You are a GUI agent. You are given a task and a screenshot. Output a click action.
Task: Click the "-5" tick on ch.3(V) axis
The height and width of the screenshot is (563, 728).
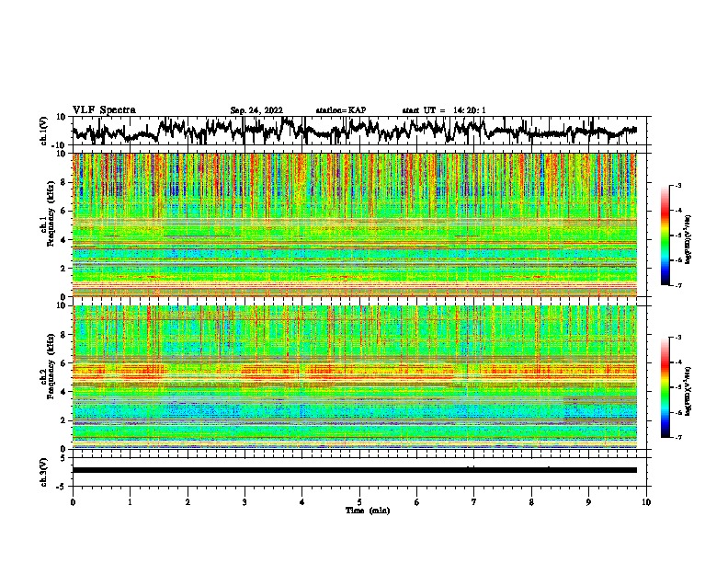62,487
